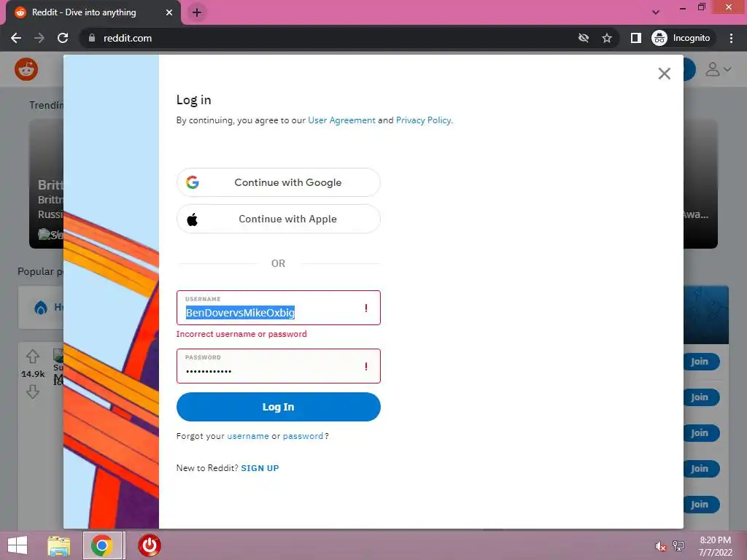The height and width of the screenshot is (560, 747).
Task: Click the Reddit logo in the page header
Action: 26,69
